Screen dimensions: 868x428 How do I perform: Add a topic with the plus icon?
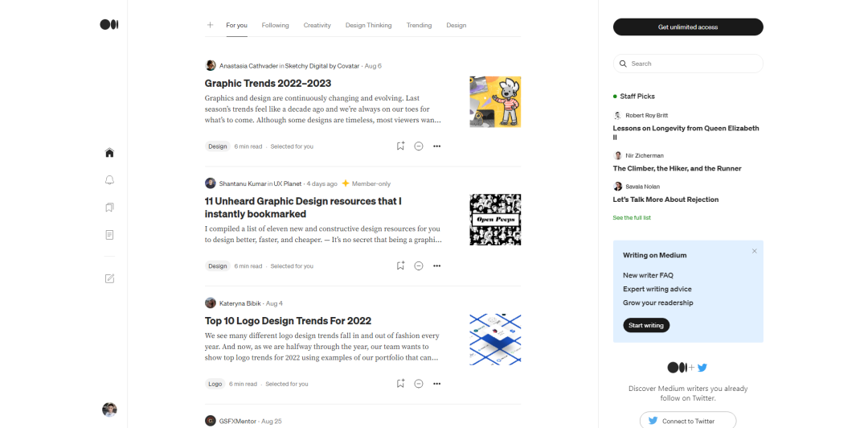tap(210, 25)
